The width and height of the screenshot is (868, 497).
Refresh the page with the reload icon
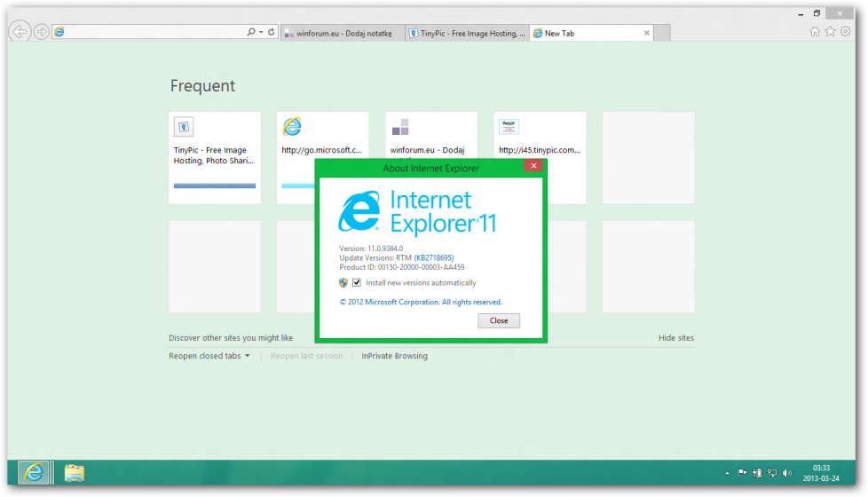tap(272, 32)
